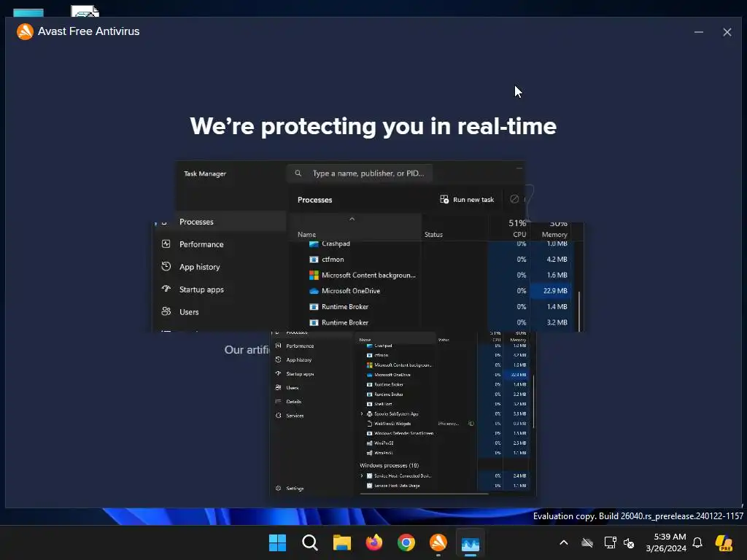
Task: Sort by the Memory column in enlarged view
Action: 554,234
